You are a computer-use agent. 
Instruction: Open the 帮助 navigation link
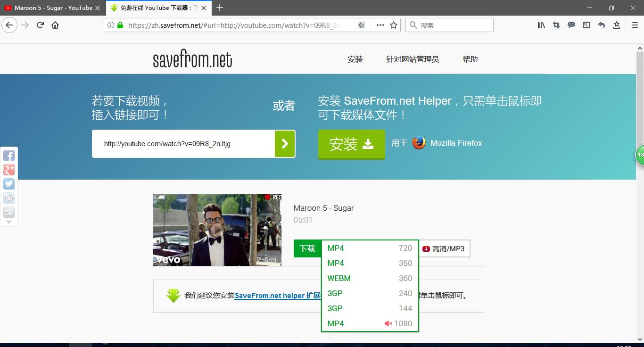tap(470, 59)
